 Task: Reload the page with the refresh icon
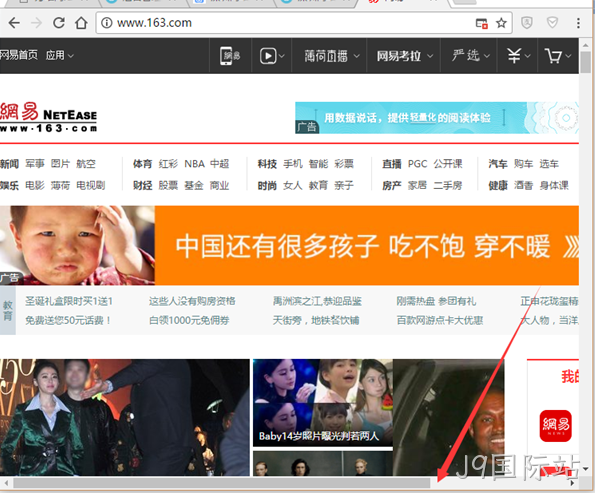(59, 23)
